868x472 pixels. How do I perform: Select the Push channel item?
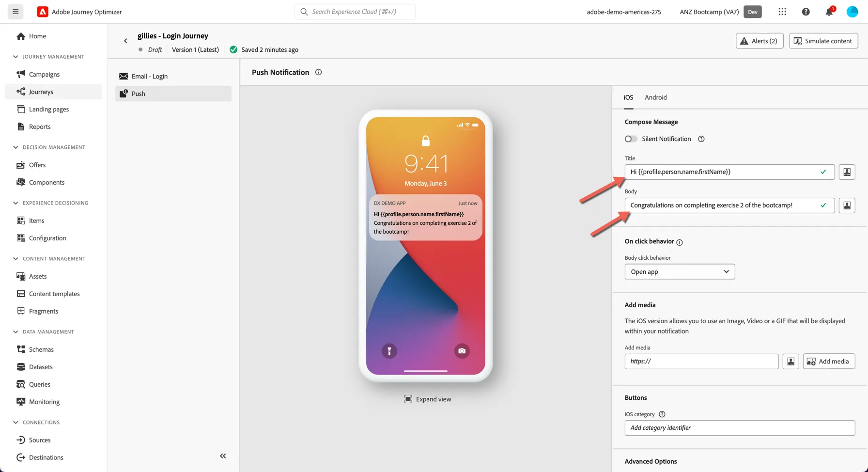[x=173, y=94]
